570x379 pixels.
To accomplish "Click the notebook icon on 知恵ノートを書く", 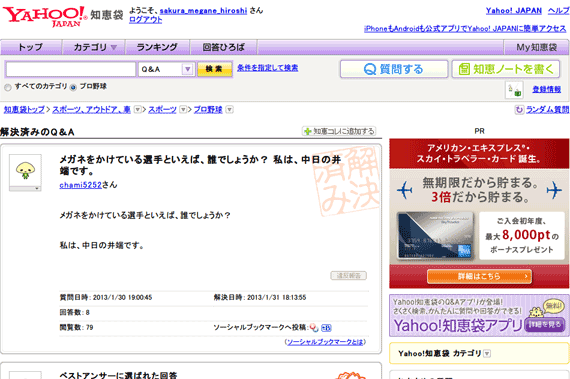I will 464,69.
